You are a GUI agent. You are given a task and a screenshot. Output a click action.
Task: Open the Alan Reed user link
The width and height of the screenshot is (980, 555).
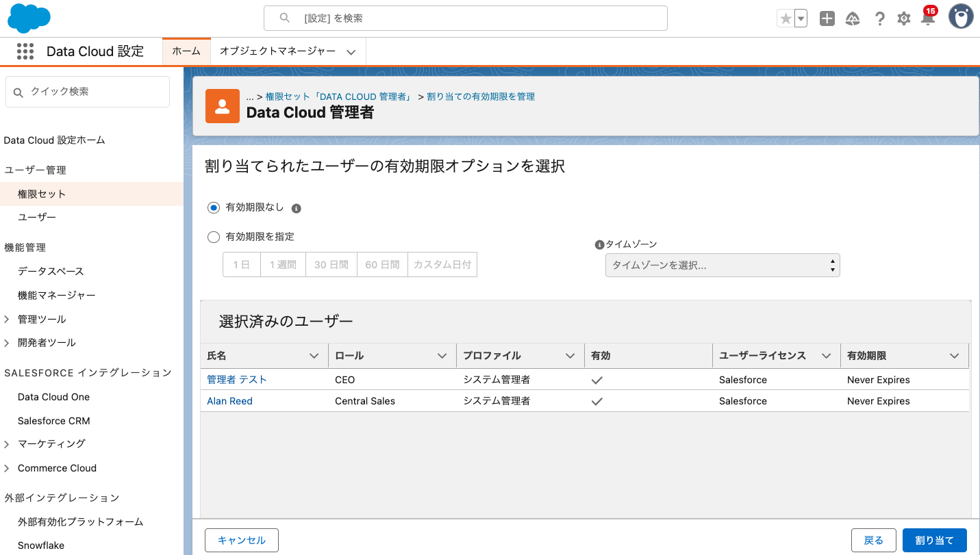click(x=230, y=401)
